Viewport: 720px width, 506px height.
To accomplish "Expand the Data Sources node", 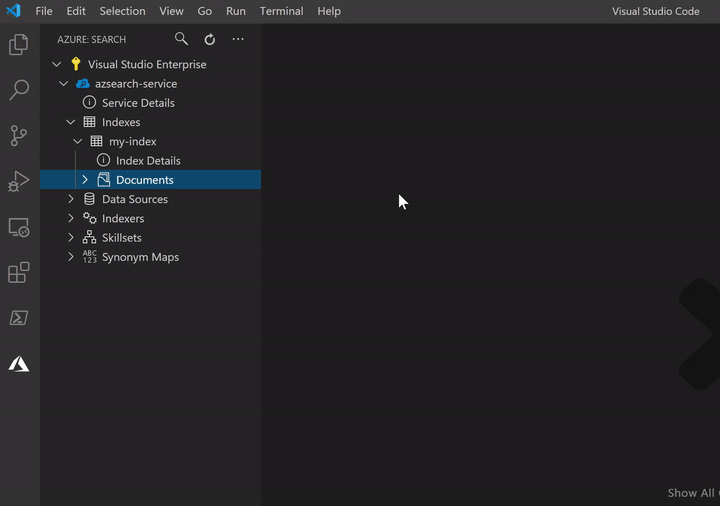I will click(71, 199).
